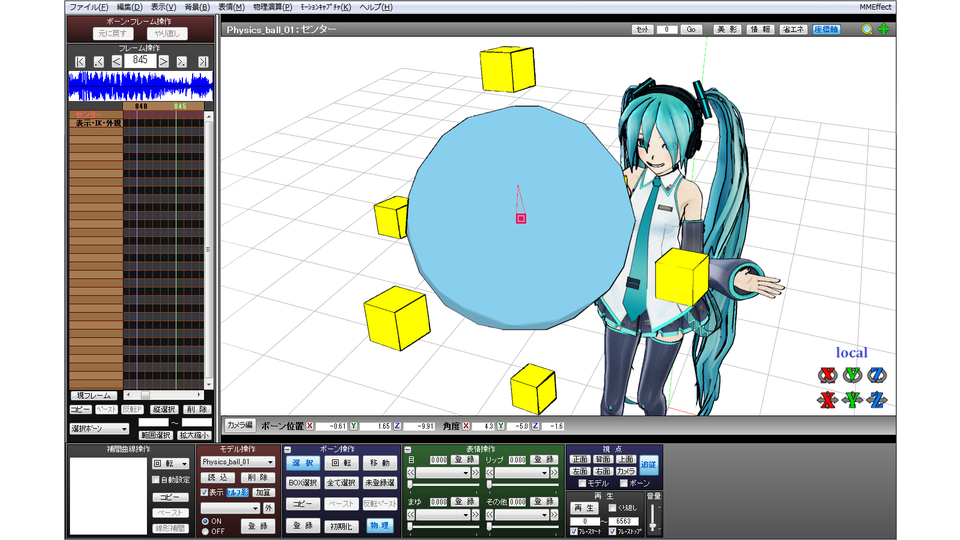Select the OFF radio button

(x=206, y=531)
